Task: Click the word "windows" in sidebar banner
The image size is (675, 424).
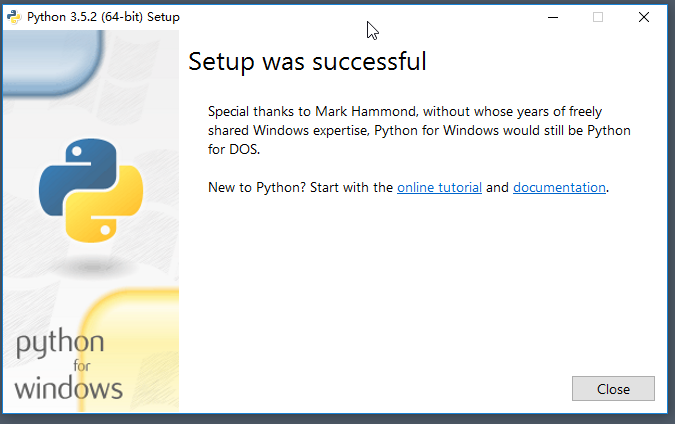Action: tap(68, 388)
